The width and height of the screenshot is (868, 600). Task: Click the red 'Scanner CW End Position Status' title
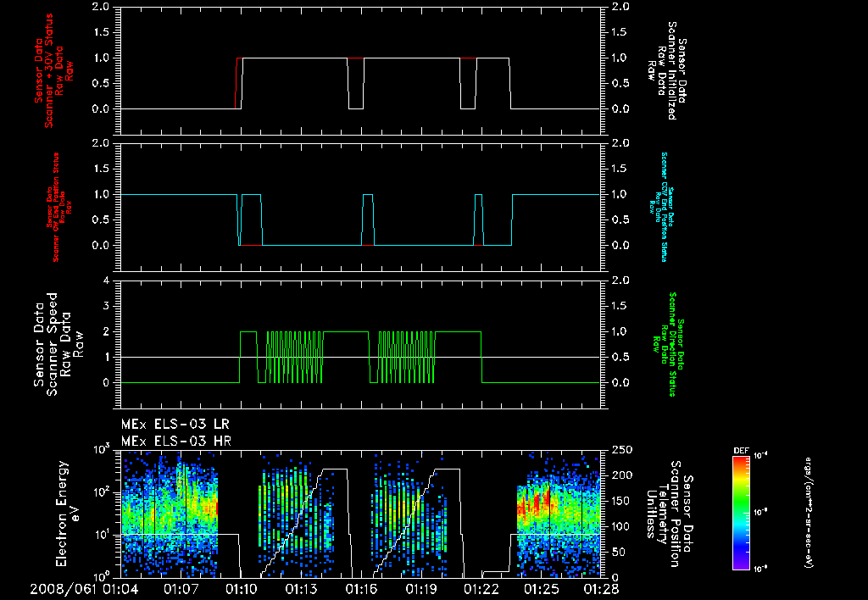pyautogui.click(x=57, y=208)
